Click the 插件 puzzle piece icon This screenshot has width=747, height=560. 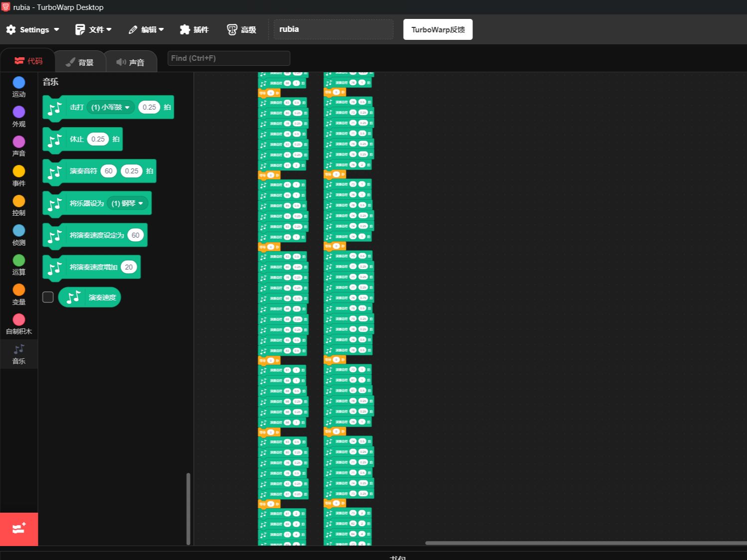185,29
